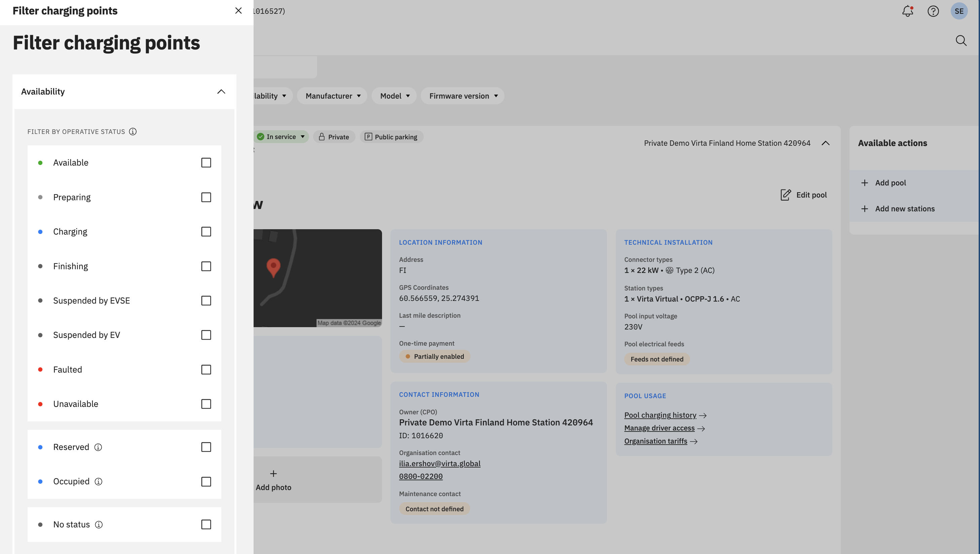This screenshot has width=980, height=554.
Task: Open the SE user avatar menu
Action: point(959,11)
